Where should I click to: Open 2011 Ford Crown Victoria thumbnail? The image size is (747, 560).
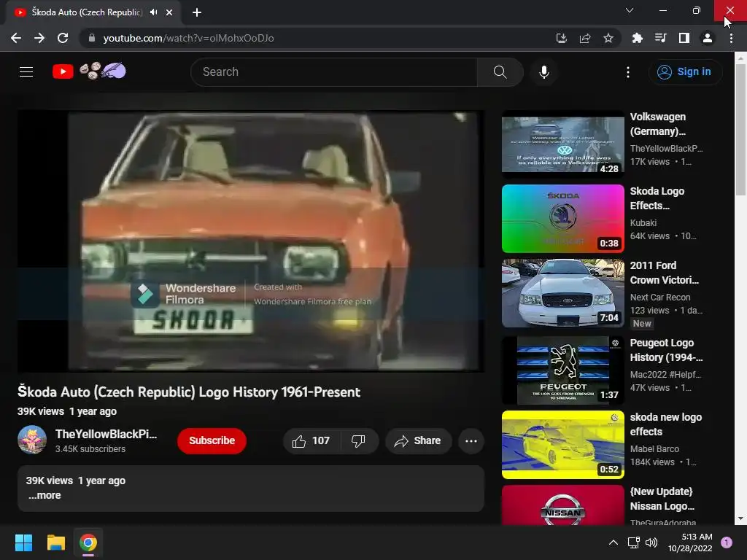click(562, 293)
